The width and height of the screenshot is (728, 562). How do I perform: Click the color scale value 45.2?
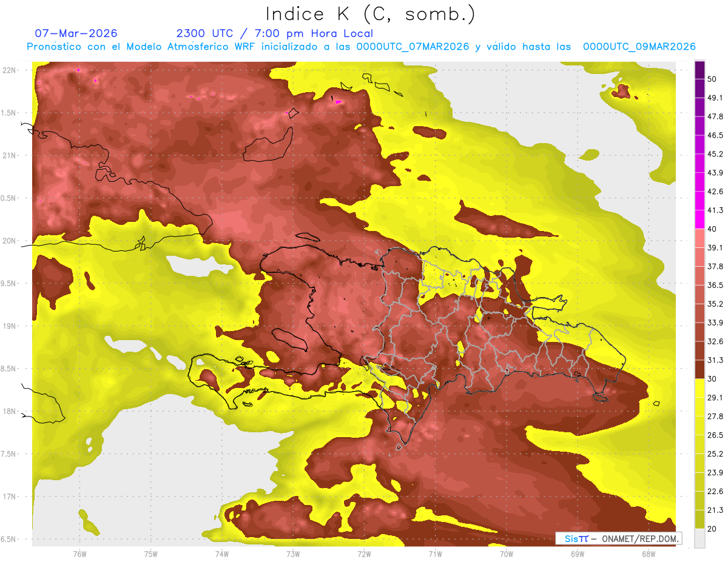click(715, 154)
